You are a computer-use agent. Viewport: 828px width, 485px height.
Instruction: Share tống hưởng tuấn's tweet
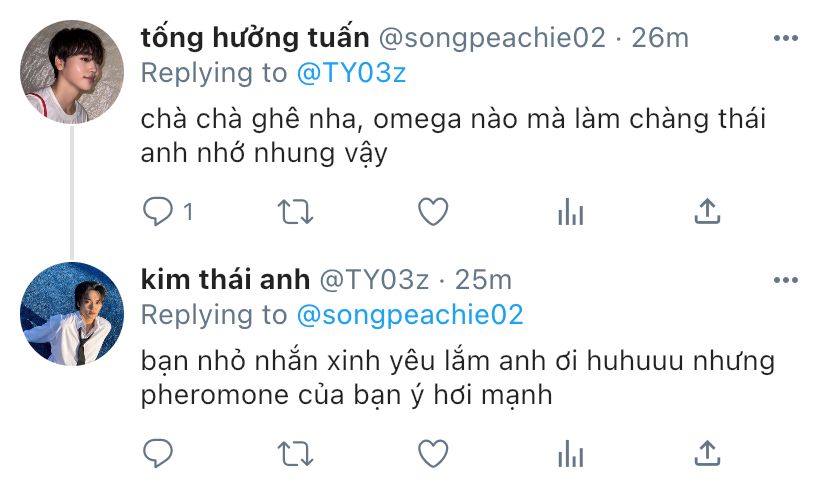(707, 212)
